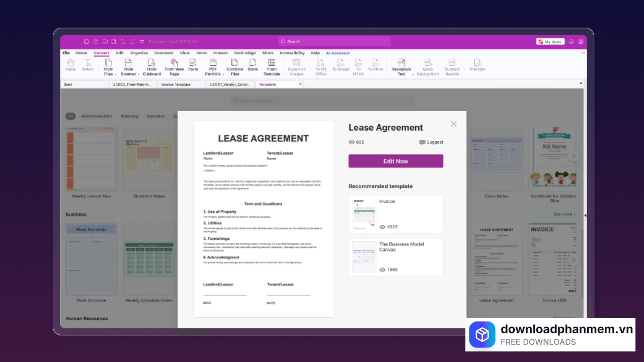Screen dimensions: 644x362
Task: Click the From Files toolbar icon
Action: click(108, 63)
